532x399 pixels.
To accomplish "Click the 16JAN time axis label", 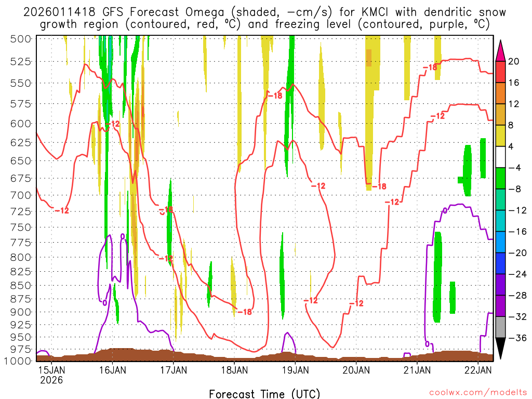I will point(113,370).
